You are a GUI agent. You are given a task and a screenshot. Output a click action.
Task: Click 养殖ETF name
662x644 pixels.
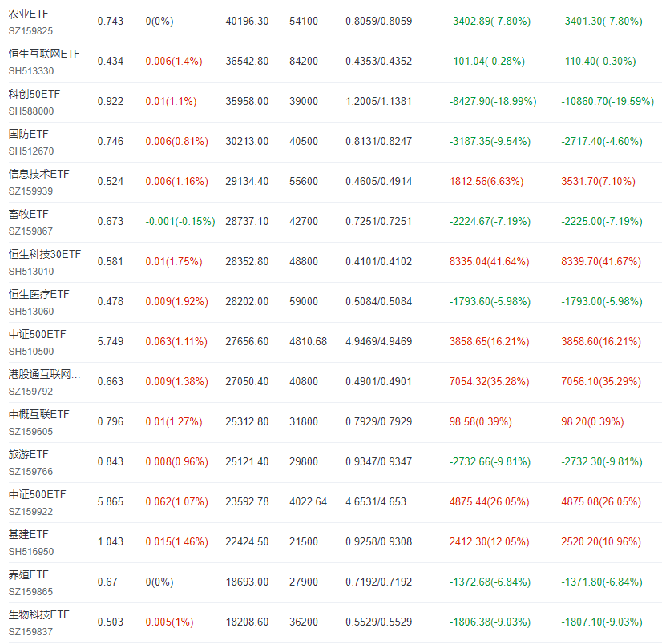[29, 575]
